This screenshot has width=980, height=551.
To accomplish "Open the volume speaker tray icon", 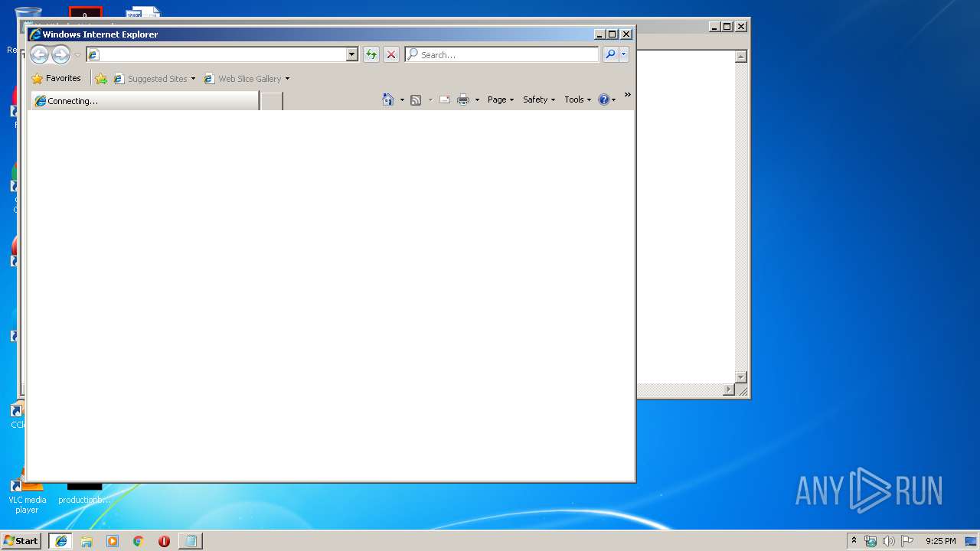I will tap(888, 541).
